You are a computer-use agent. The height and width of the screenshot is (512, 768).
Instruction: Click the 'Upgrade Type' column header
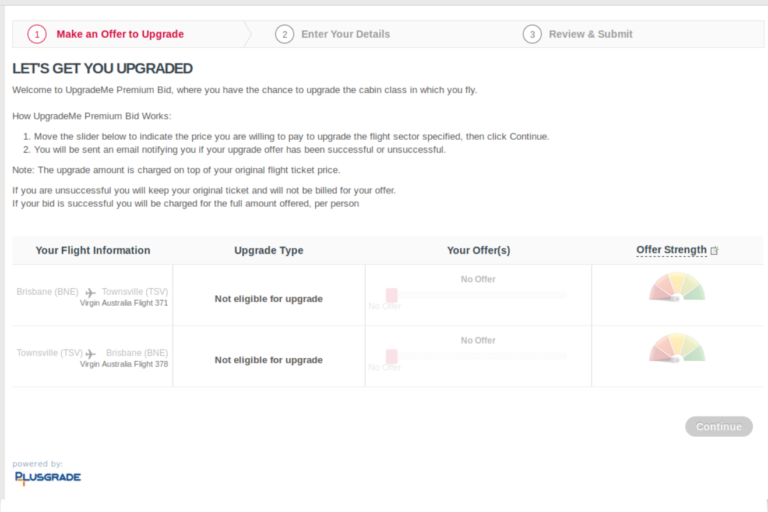[x=268, y=250]
